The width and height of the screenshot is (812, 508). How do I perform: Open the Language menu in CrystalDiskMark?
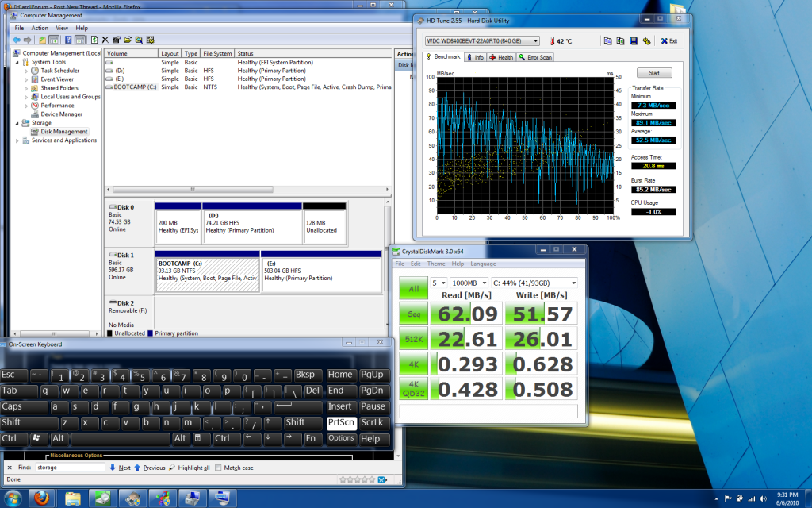click(483, 264)
